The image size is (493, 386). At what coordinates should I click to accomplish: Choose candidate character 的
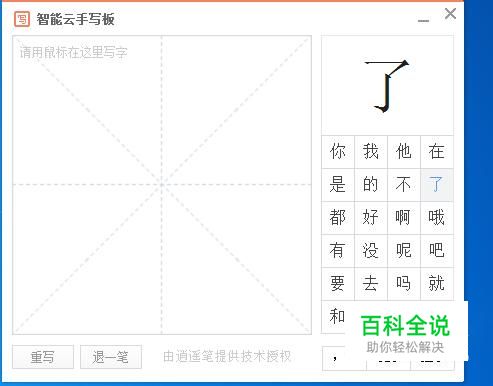click(x=371, y=185)
